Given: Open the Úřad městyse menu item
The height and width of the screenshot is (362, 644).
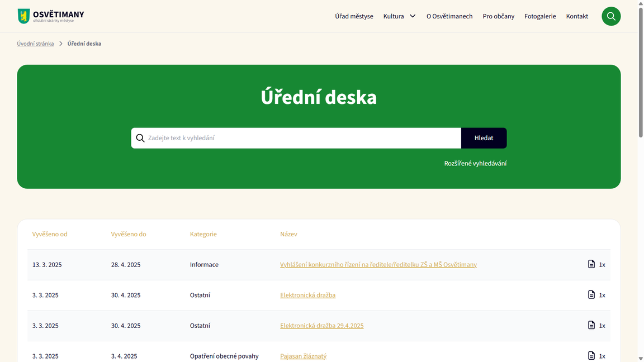Looking at the screenshot, I should coord(354,16).
